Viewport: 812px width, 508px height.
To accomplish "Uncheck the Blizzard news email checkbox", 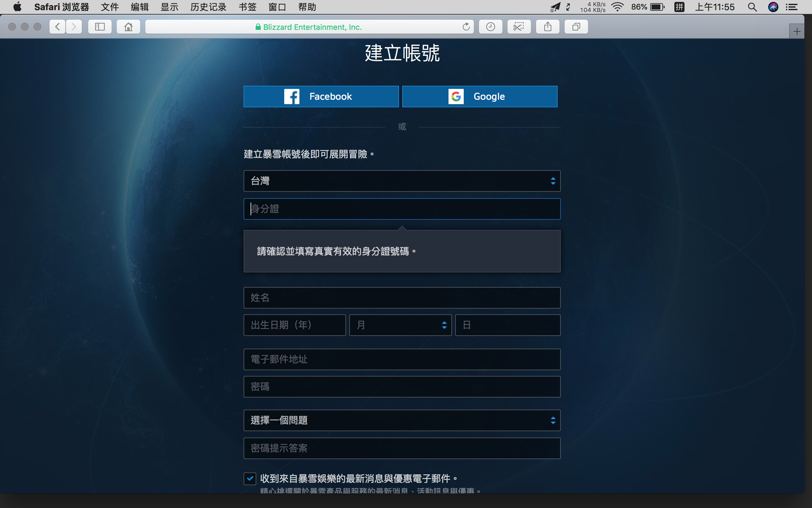I will tap(250, 478).
